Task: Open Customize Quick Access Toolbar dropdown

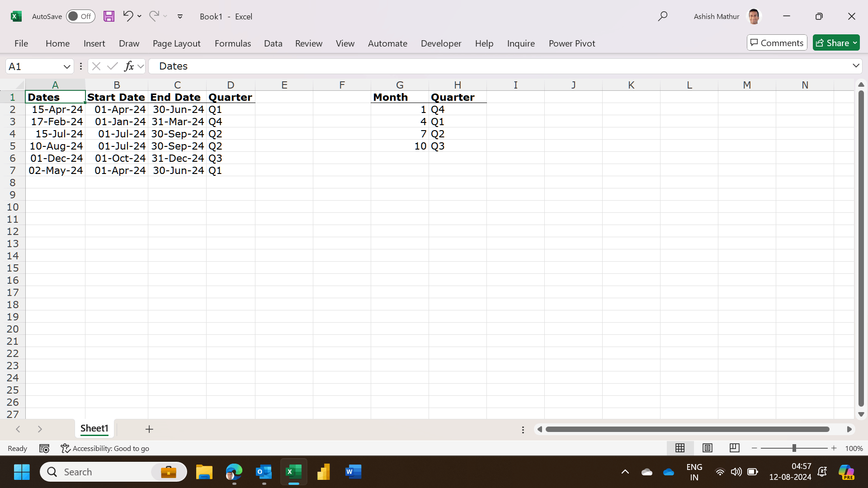Action: pos(180,16)
